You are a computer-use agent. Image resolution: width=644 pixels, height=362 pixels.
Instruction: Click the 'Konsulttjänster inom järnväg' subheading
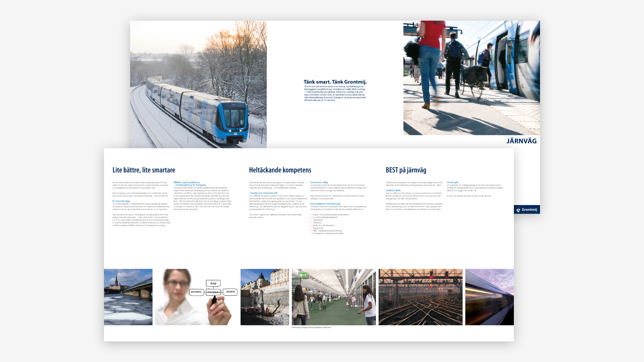[x=325, y=204]
